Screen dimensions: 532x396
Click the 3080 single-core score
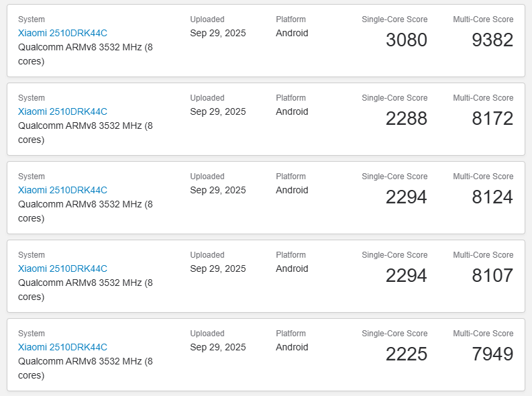click(406, 40)
